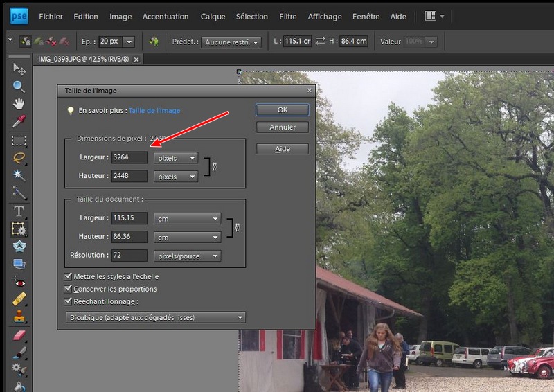
Task: Select the Type text tool
Action: 19,211
